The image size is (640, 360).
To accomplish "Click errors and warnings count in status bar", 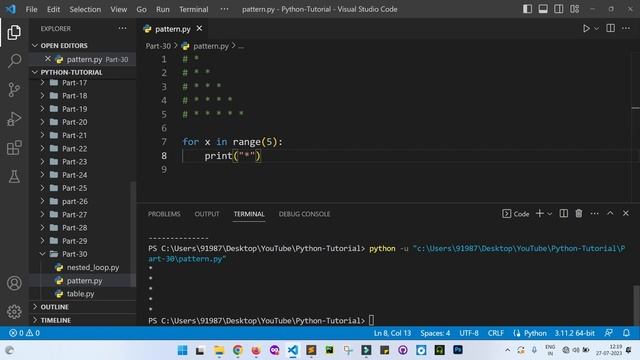I will coord(24,333).
